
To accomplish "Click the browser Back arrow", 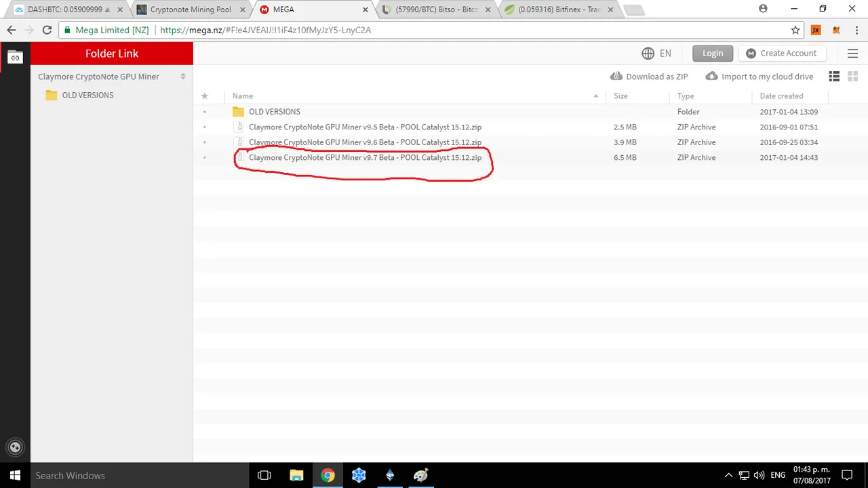I will tap(11, 30).
